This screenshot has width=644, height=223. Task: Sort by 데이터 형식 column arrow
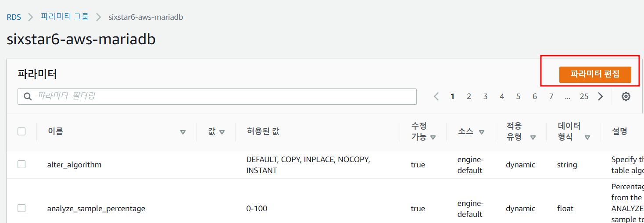(587, 138)
